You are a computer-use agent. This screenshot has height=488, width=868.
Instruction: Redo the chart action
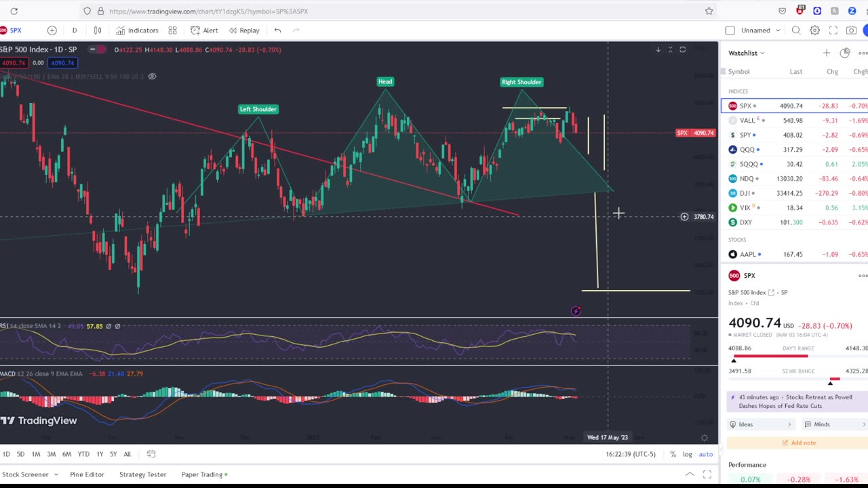click(x=296, y=30)
